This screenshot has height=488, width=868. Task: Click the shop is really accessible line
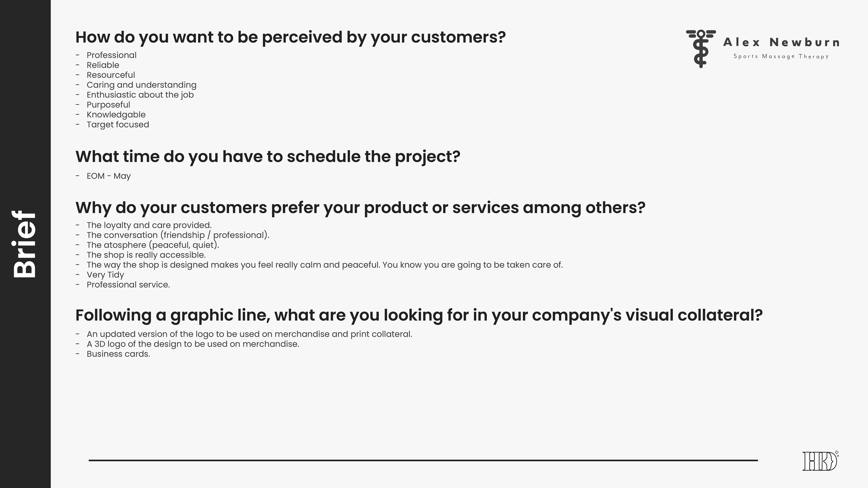click(x=146, y=255)
